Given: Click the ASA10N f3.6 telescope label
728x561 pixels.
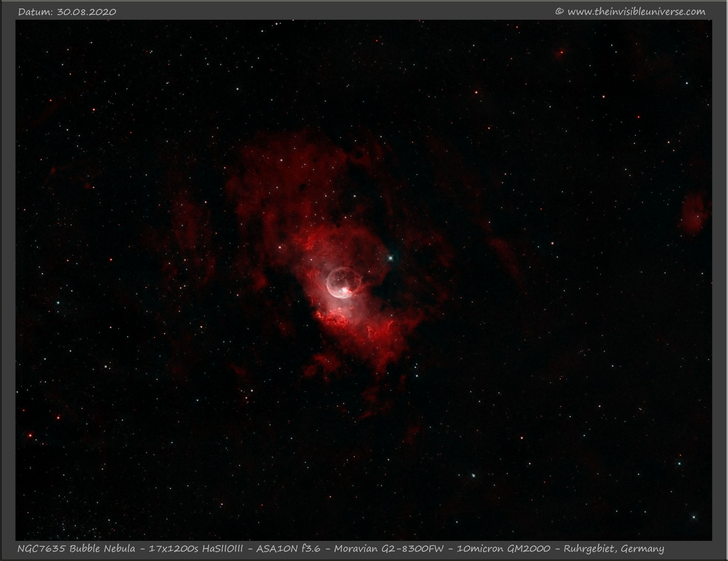Looking at the screenshot, I should [x=288, y=549].
